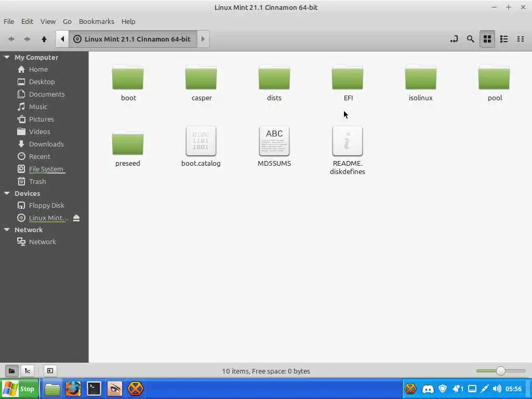Launch file manager from taskbar
This screenshot has height=399, width=532.
pos(52,389)
